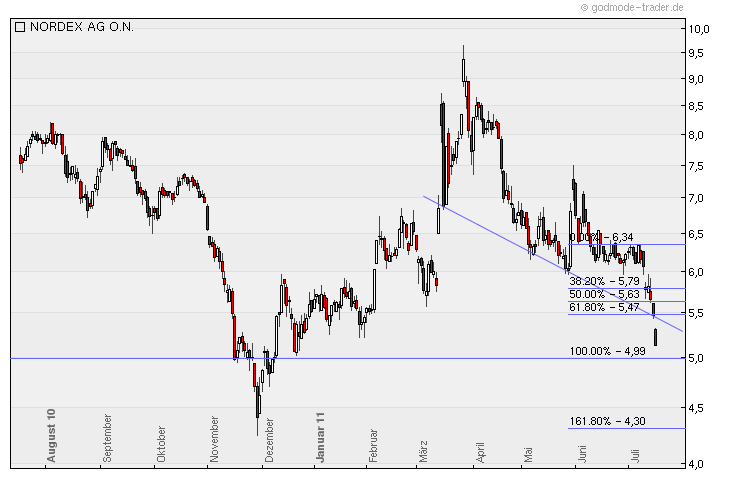Click the 6,5 price axis label
This screenshot has height=481, width=730.
coord(696,234)
